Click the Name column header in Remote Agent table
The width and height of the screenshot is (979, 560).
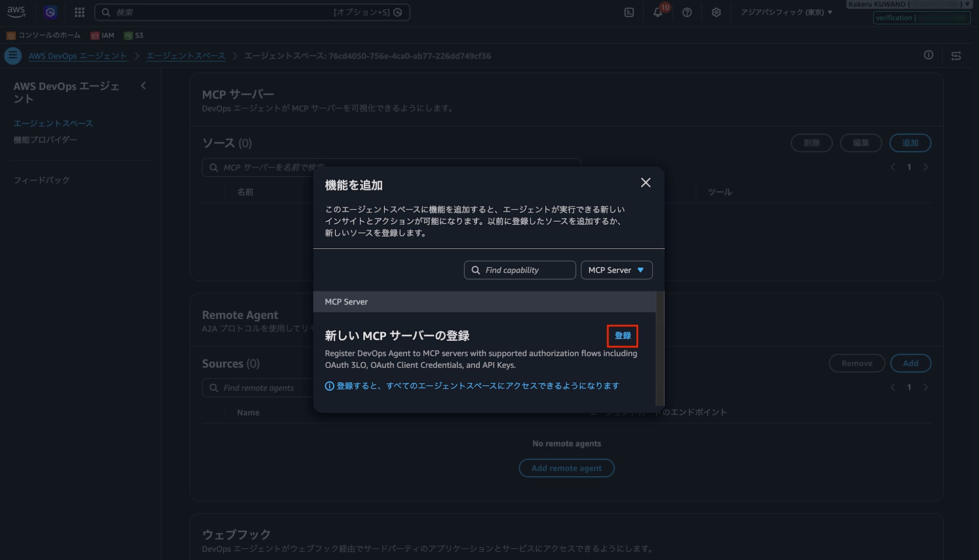(x=248, y=413)
